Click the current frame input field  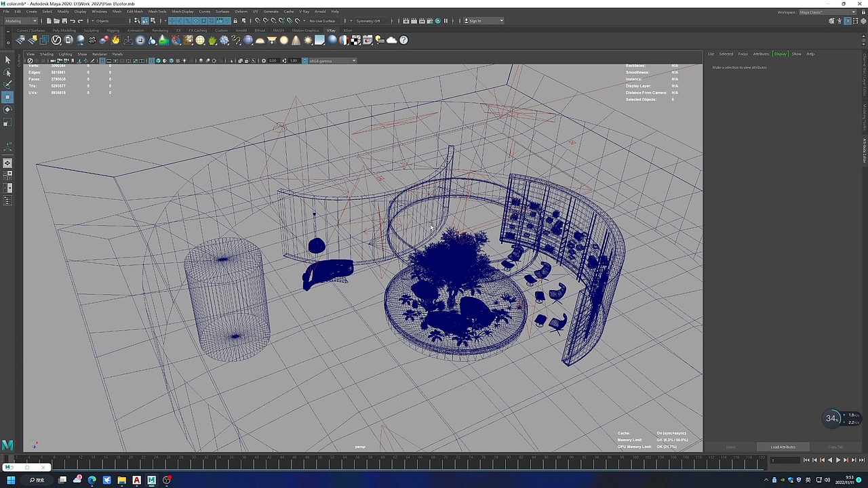[x=785, y=460]
